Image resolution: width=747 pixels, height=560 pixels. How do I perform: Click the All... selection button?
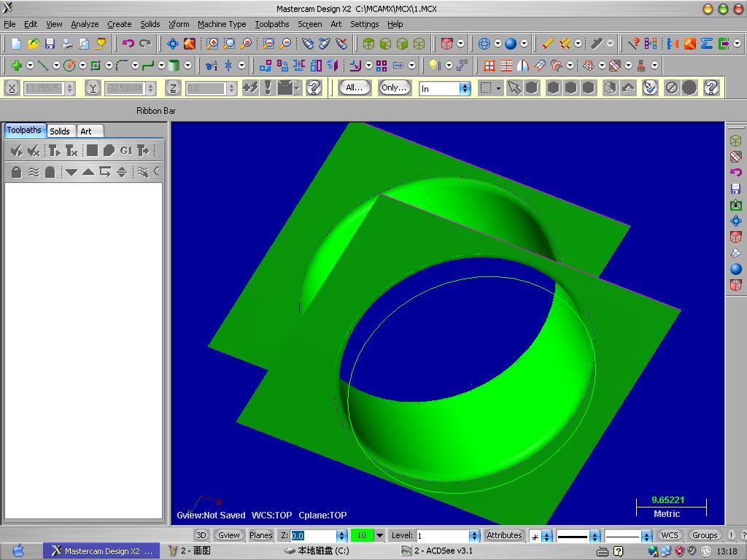(355, 87)
